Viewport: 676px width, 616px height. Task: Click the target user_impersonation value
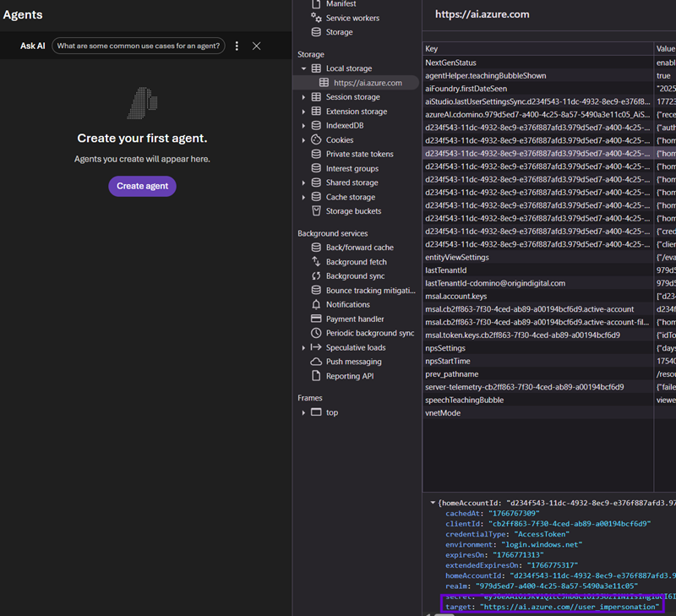tap(570, 607)
